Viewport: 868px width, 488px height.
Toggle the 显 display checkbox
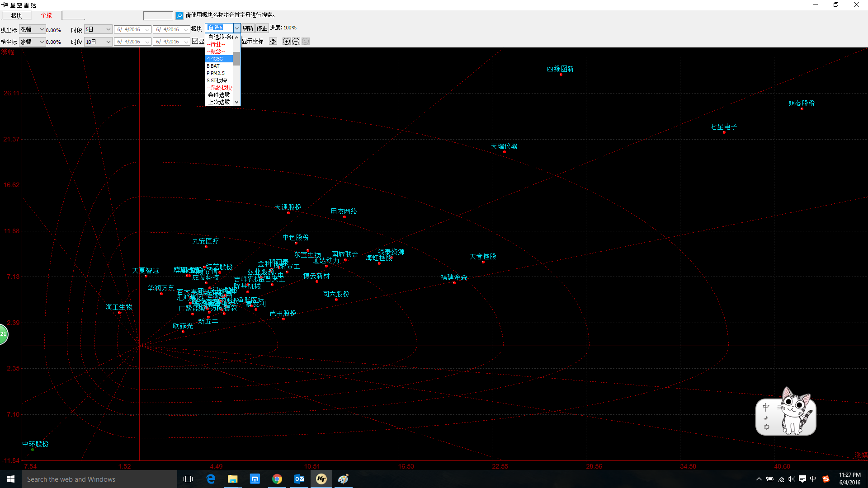(195, 41)
